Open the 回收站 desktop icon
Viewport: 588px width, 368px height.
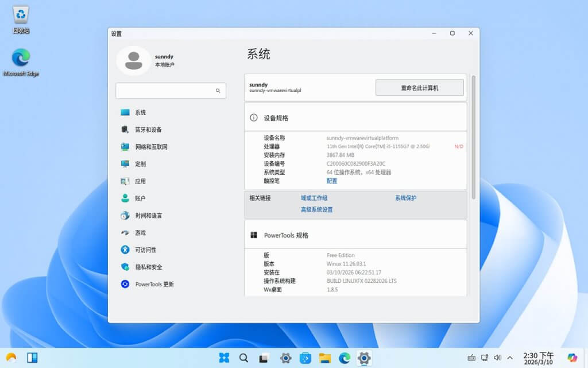click(21, 20)
